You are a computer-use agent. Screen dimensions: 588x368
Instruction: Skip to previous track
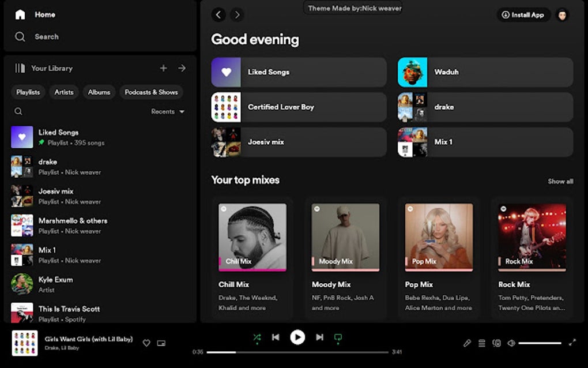[x=276, y=337]
